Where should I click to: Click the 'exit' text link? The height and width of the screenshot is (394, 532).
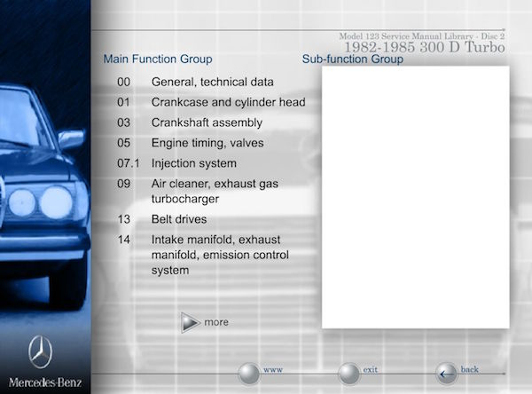tap(370, 369)
